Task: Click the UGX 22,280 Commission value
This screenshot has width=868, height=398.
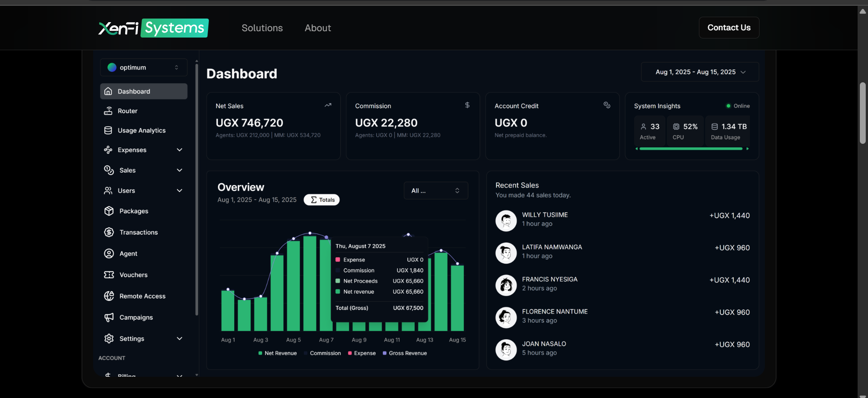Action: (x=386, y=123)
